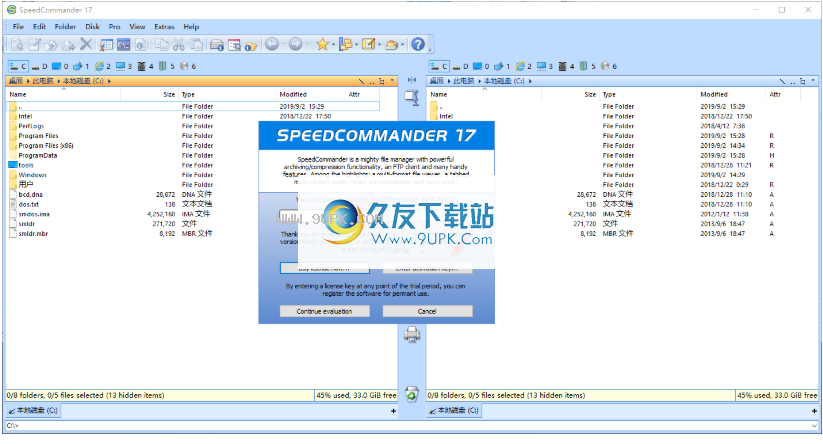
Task: Click the printer icon in center strip
Action: coord(412,334)
